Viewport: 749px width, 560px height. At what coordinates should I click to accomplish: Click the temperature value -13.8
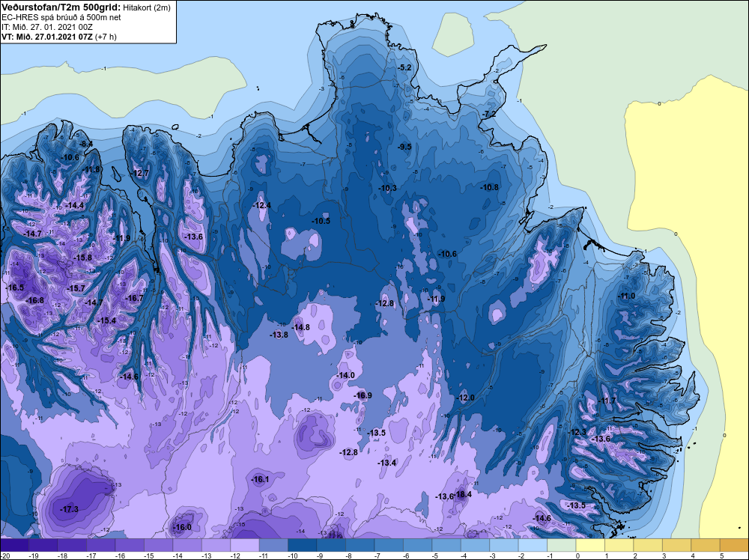click(279, 335)
